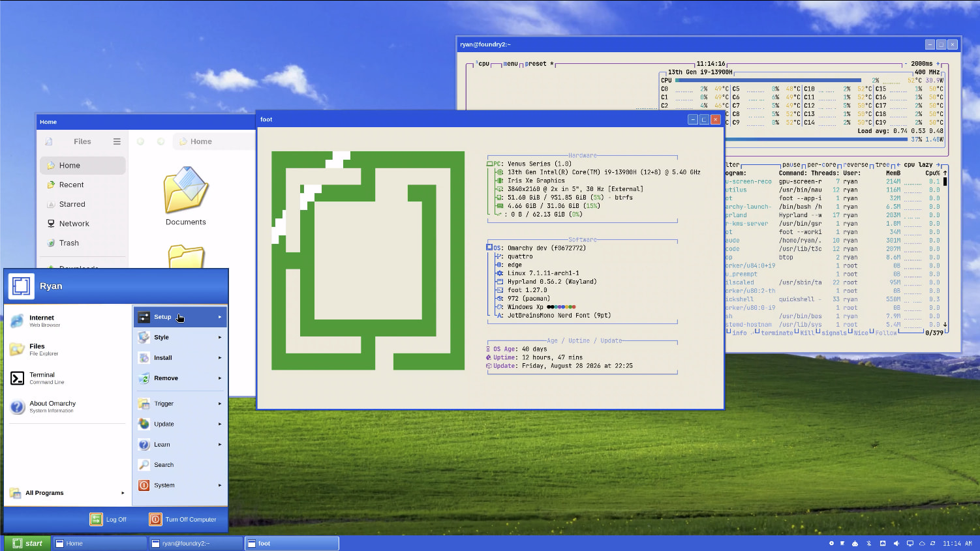Open Starred in the Files sidebar

point(83,204)
